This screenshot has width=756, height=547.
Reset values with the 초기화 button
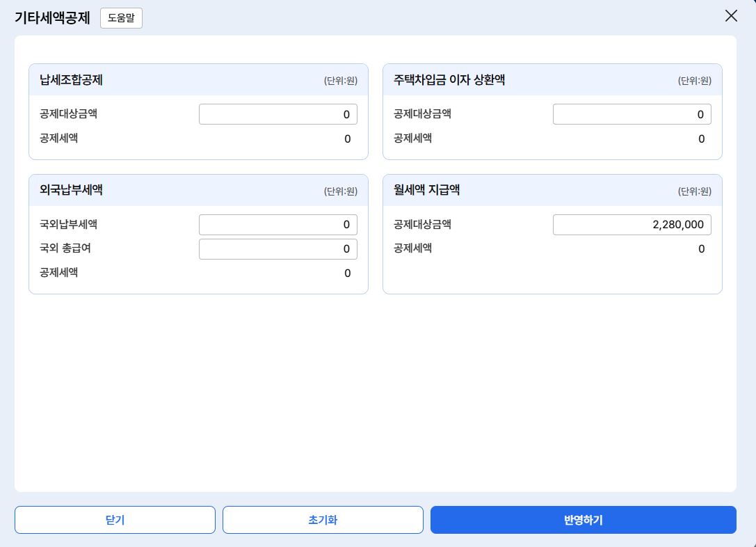point(323,520)
